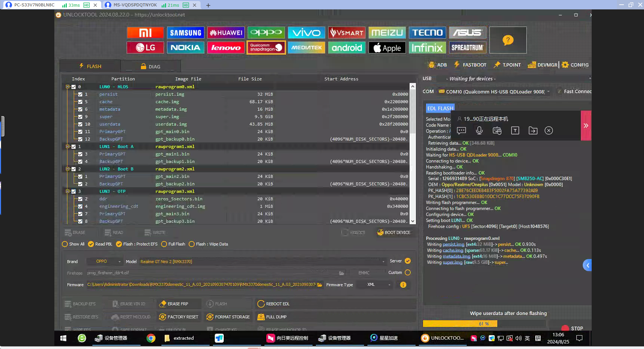This screenshot has height=349, width=644.
Task: Switch to the DIAG tab
Action: pyautogui.click(x=151, y=66)
